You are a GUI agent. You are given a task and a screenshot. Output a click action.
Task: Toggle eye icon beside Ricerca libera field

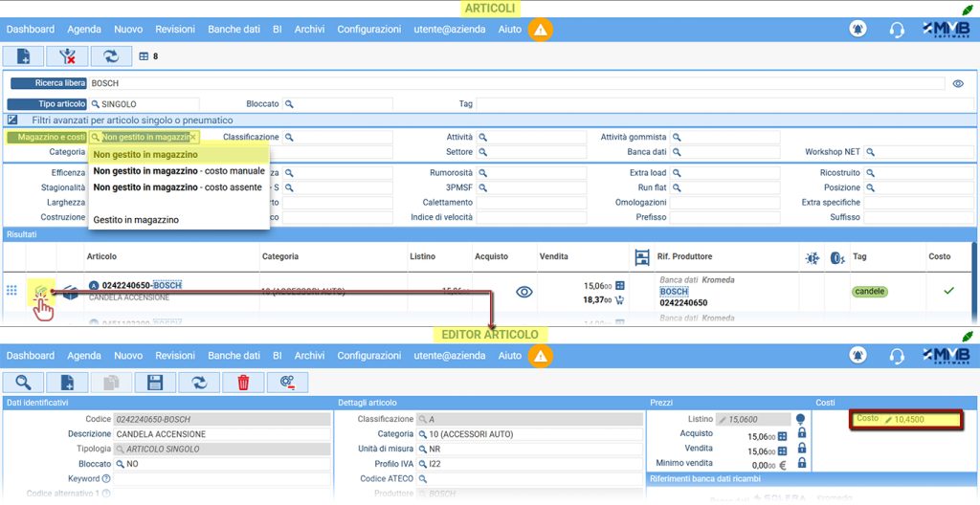pos(958,83)
